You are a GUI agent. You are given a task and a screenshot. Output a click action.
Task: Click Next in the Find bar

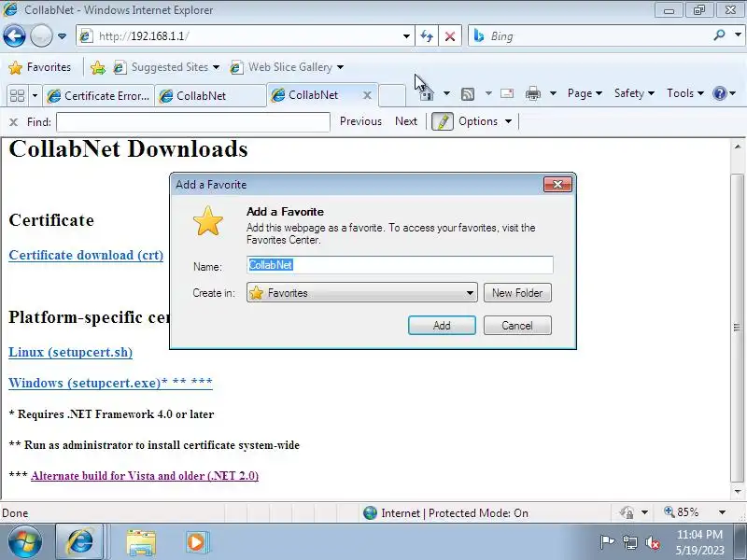406,121
